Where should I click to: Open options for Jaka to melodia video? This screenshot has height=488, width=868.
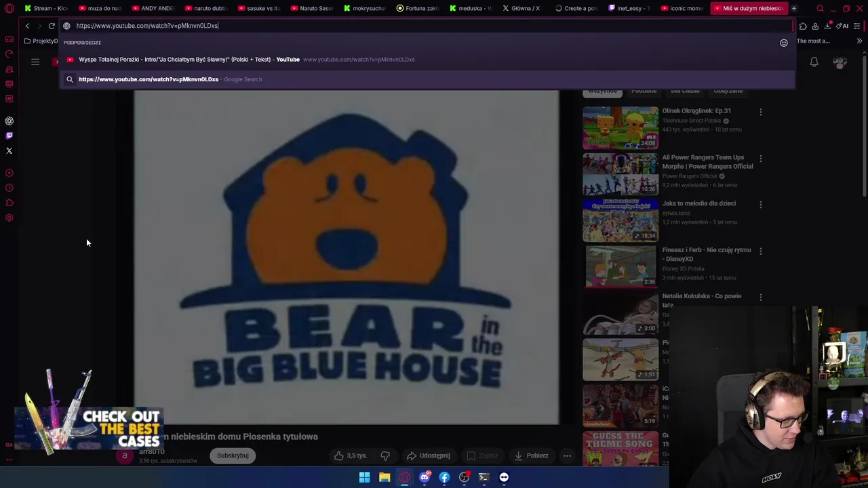pos(760,205)
